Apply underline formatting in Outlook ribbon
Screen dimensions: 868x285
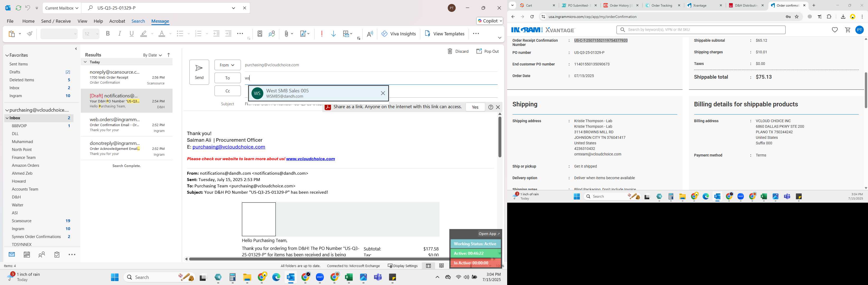(x=132, y=34)
